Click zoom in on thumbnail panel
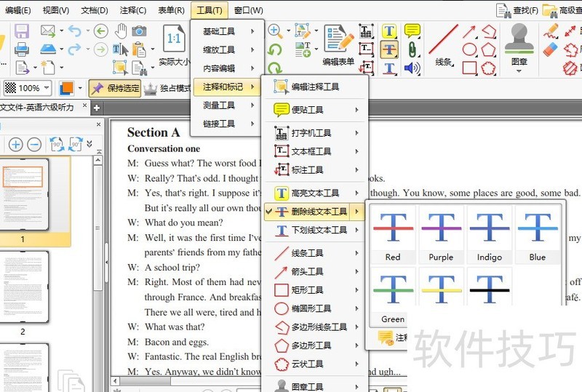 pos(15,145)
